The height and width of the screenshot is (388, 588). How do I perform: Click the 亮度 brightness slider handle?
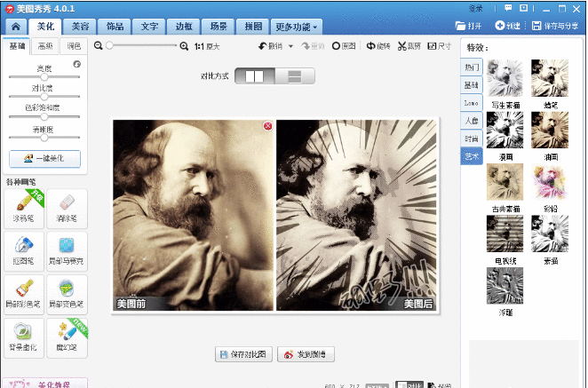tap(44, 77)
